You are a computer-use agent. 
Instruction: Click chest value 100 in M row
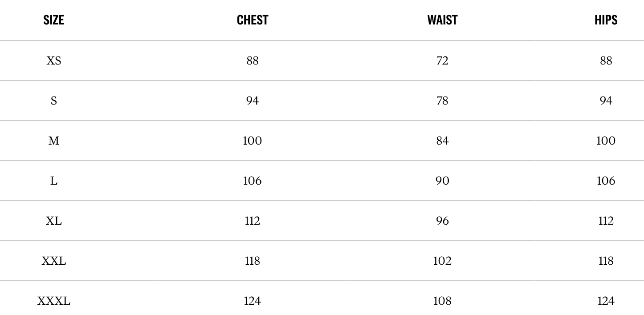253,141
